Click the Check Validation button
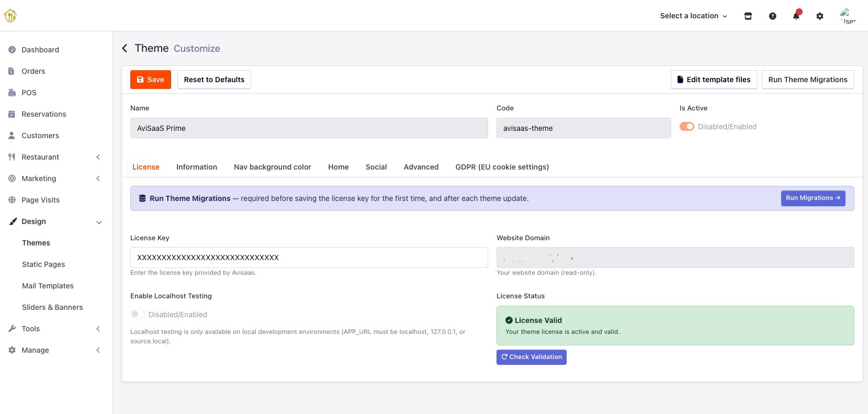The height and width of the screenshot is (414, 868). [532, 357]
